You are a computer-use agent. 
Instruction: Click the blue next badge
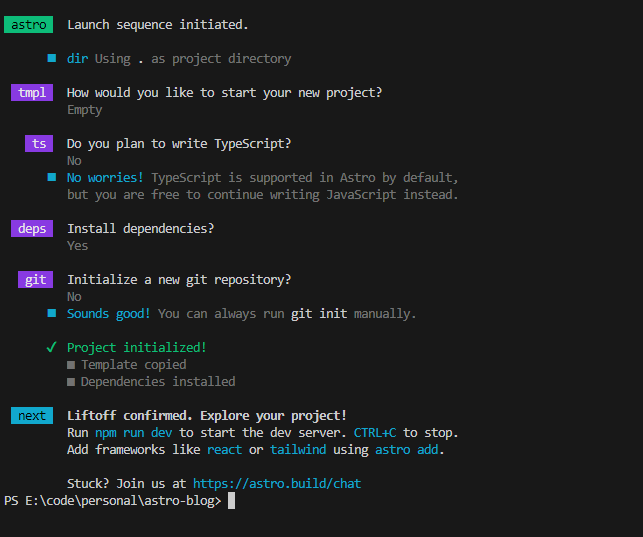pos(32,416)
